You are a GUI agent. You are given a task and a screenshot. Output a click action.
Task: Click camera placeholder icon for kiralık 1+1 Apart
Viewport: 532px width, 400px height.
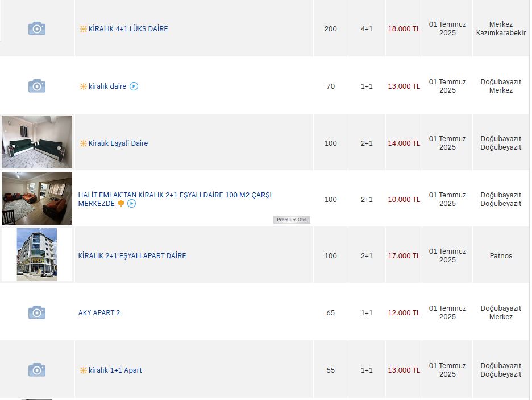[x=36, y=370]
